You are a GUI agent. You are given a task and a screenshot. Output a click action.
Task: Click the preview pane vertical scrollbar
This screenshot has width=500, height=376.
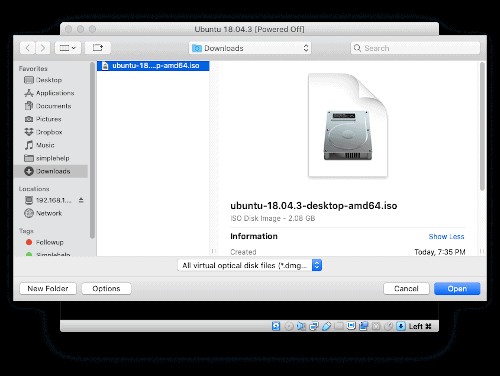(x=482, y=127)
